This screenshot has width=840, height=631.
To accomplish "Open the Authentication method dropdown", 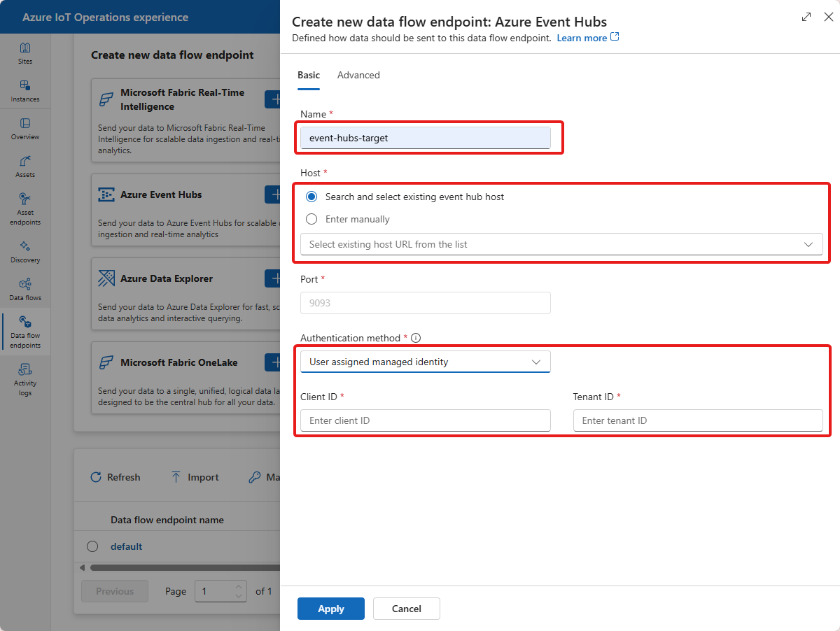I will tap(426, 362).
